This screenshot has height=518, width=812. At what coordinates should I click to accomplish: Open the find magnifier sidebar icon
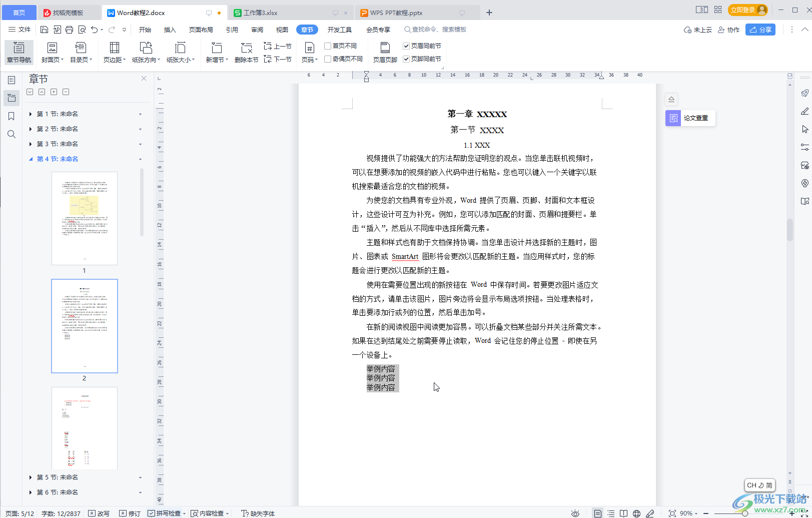[12, 134]
